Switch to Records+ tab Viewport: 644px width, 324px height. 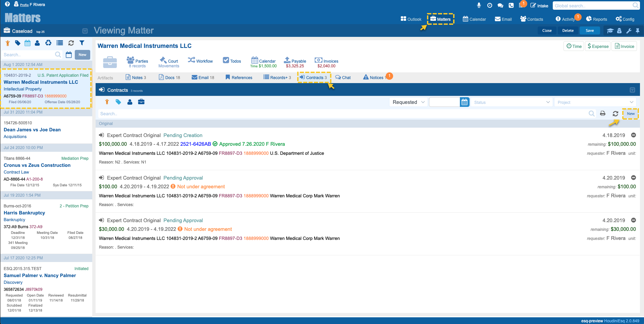coord(277,77)
